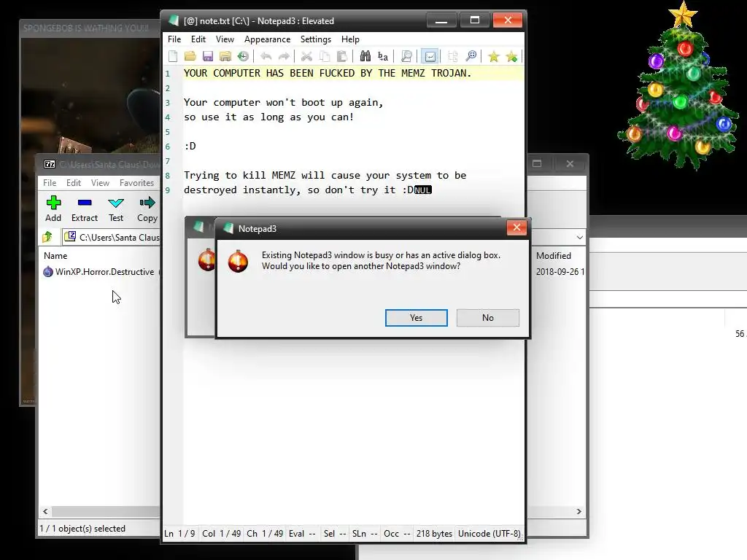Open the File menu in Notepad3
This screenshot has width=747, height=560.
coord(174,39)
